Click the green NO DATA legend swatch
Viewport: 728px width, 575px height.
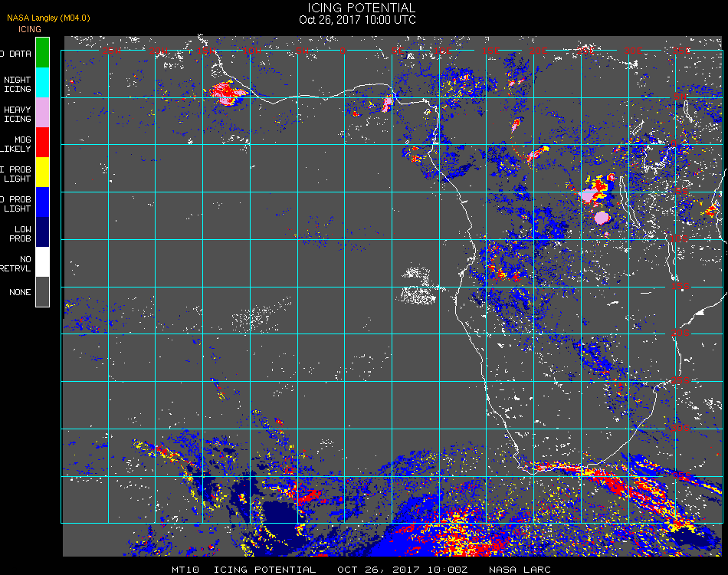(x=42, y=52)
